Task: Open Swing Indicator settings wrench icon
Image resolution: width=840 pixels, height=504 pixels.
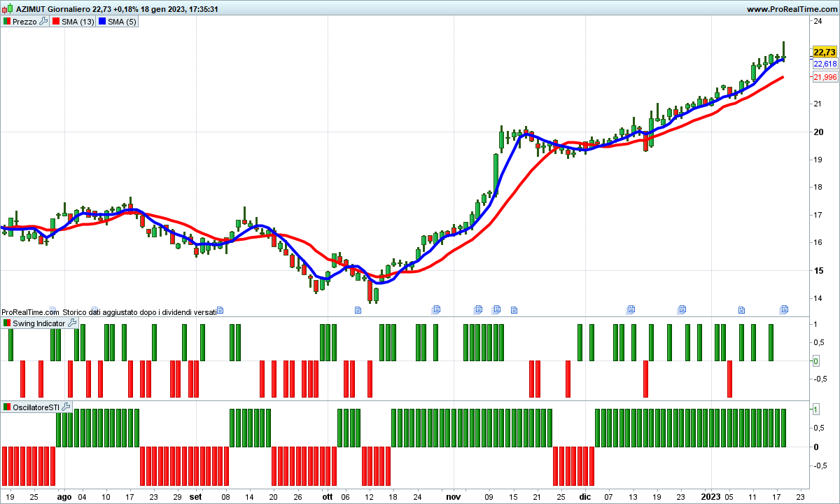Action: click(72, 323)
